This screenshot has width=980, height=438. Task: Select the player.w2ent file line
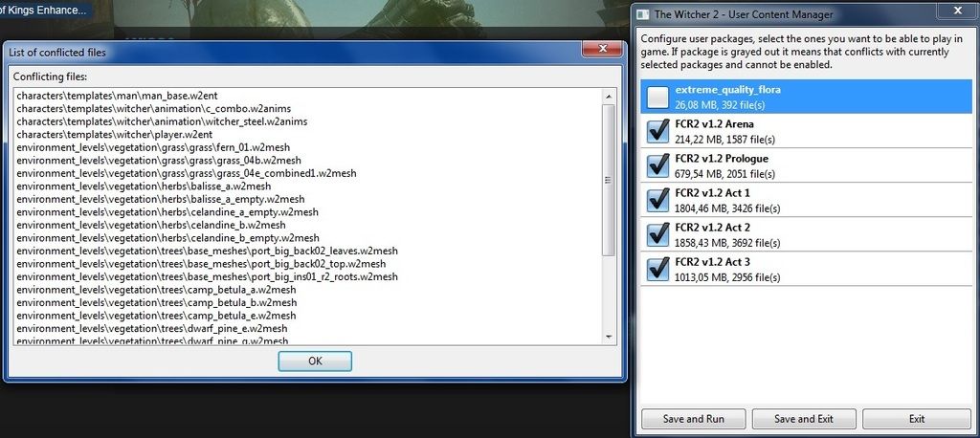point(115,134)
